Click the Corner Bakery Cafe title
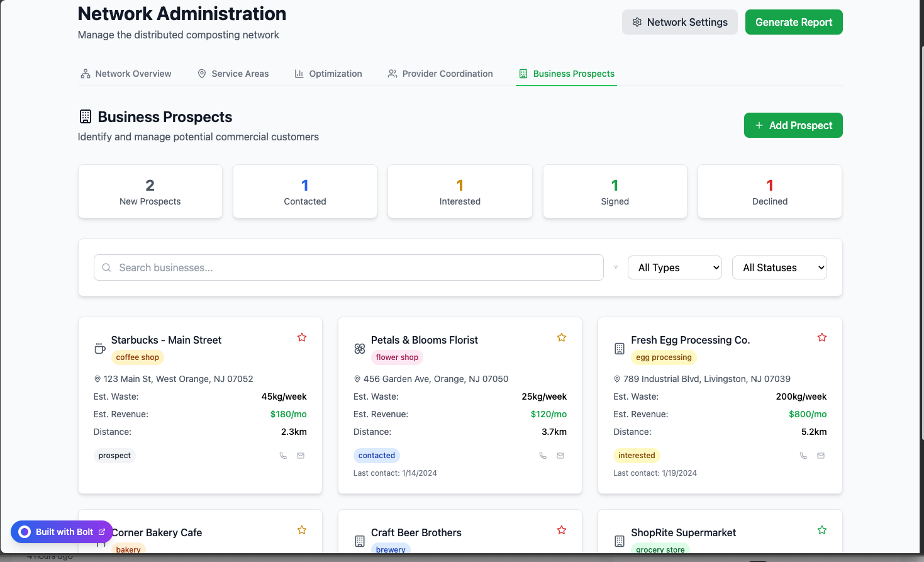 [x=157, y=532]
